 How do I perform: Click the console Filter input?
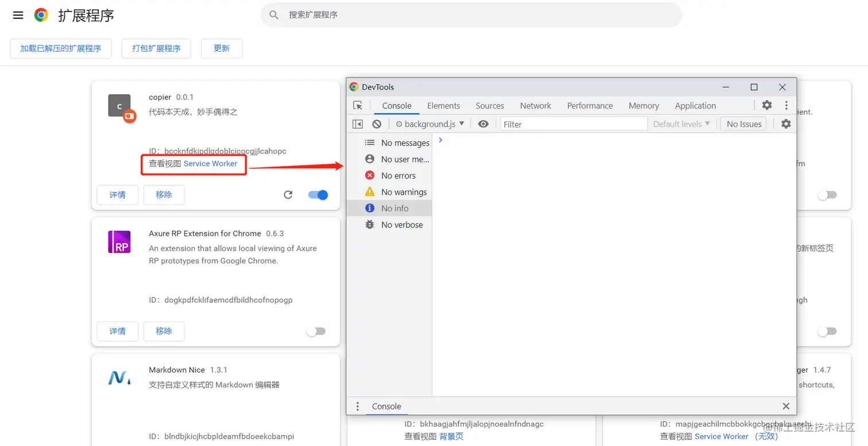(574, 124)
